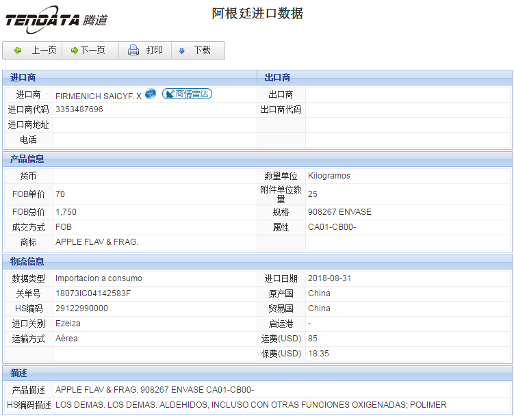514x420 pixels.
Task: Select the HS code description LOS DEMAS text
Action: pyautogui.click(x=250, y=405)
